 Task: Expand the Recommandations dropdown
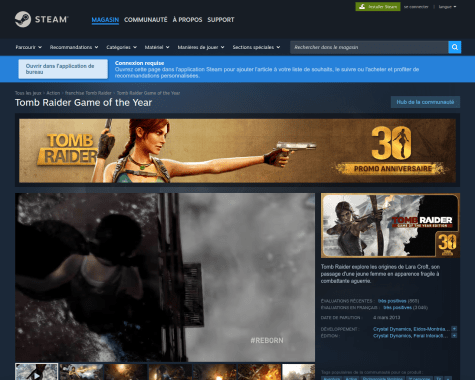pyautogui.click(x=74, y=47)
